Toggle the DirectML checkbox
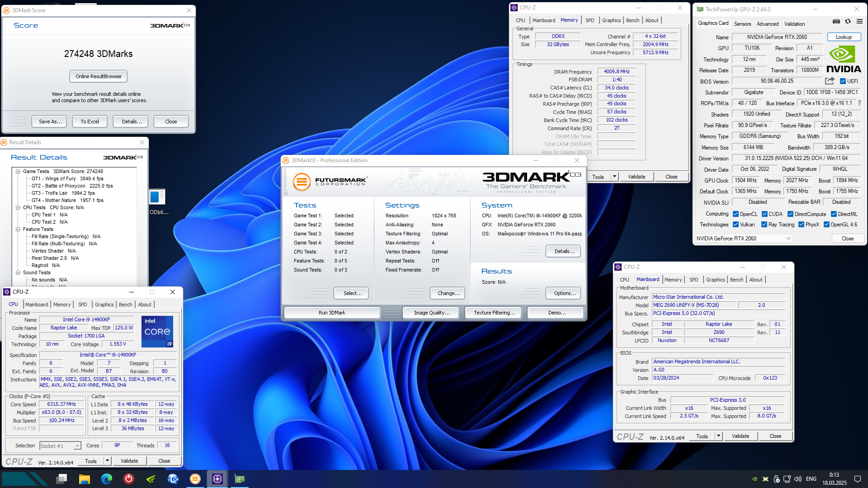Viewport: 868px width, 488px height. pos(834,214)
